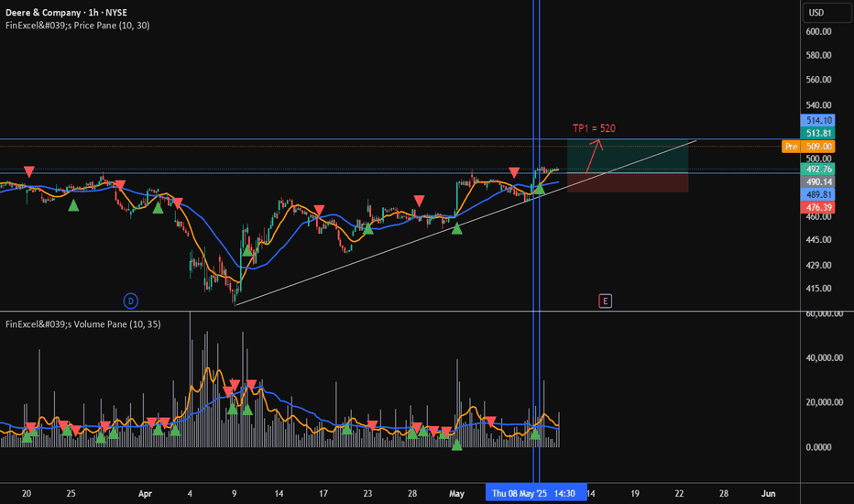Click the 415.00 price axis value
The width and height of the screenshot is (854, 504).
(818, 289)
